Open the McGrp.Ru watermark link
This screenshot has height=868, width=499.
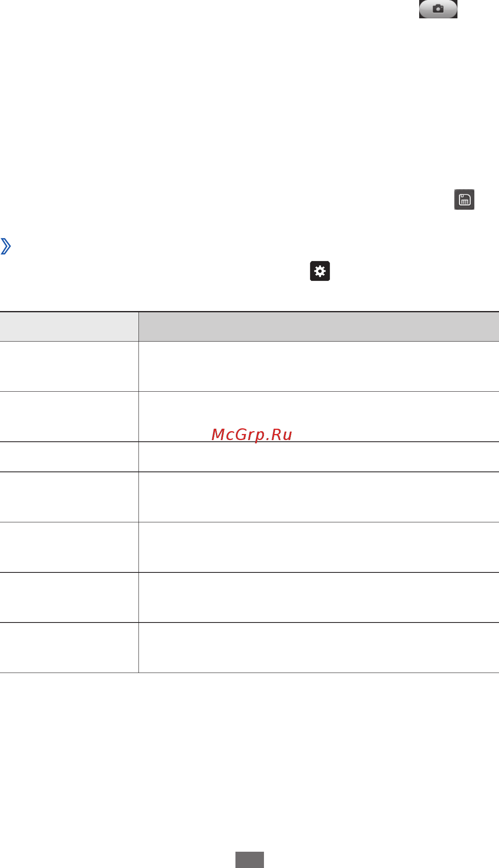[252, 435]
